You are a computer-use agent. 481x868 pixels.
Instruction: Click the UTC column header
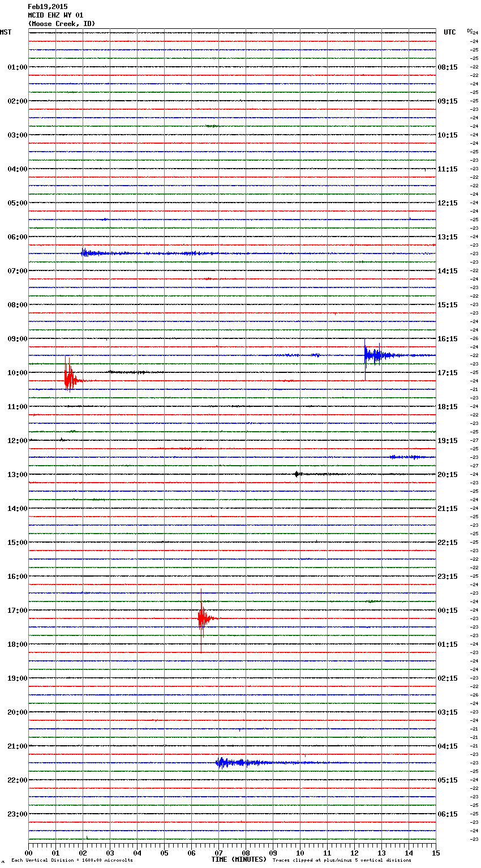pyautogui.click(x=450, y=32)
